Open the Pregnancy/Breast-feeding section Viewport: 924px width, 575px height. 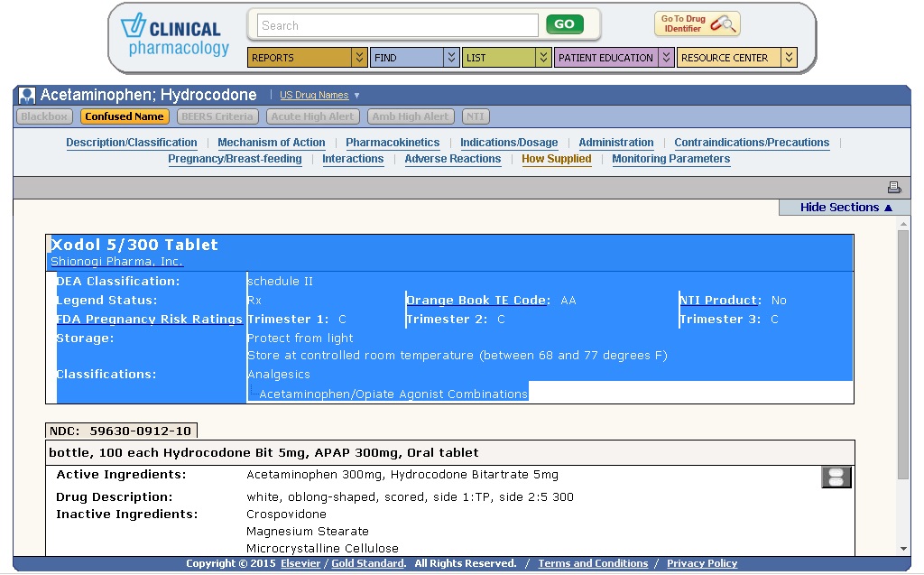[x=235, y=159]
